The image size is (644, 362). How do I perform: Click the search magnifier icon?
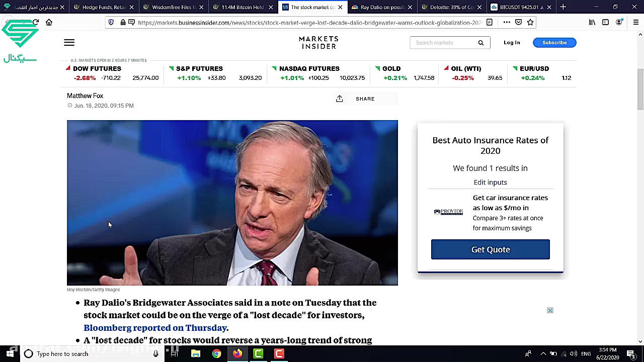point(480,43)
